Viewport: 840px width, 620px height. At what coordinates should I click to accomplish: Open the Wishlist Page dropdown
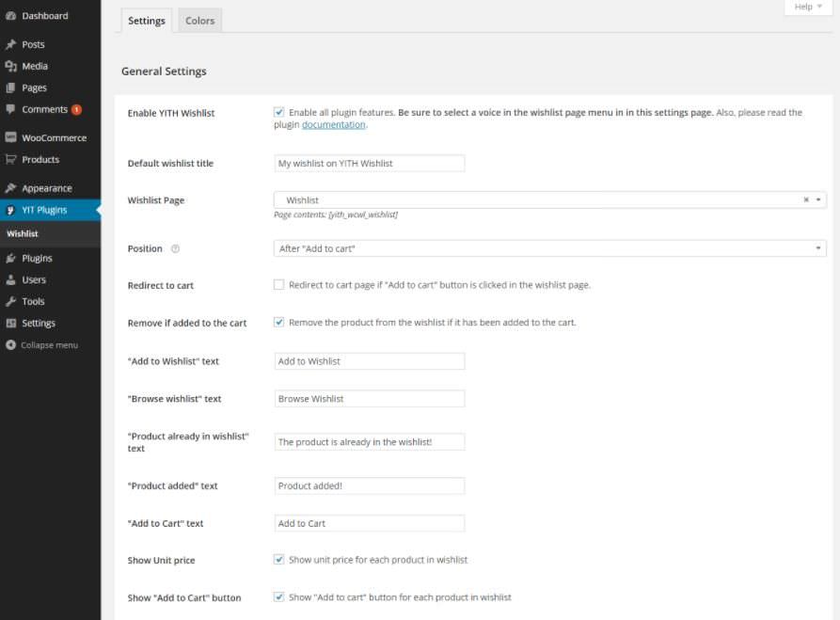pos(549,199)
